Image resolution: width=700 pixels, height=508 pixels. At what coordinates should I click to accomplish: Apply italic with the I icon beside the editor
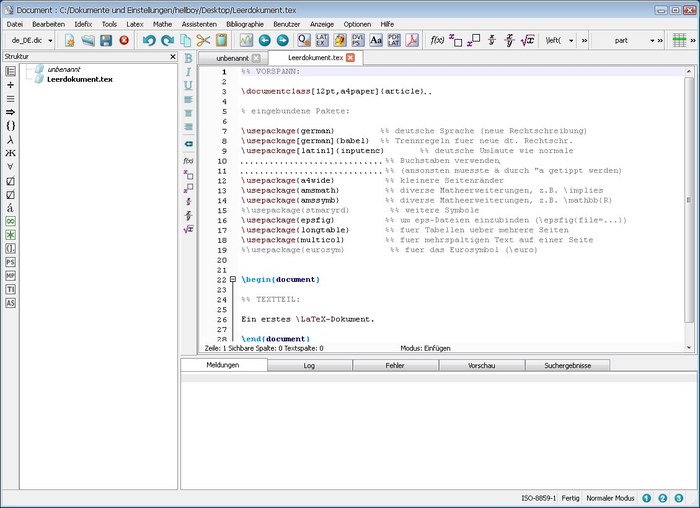[x=188, y=72]
